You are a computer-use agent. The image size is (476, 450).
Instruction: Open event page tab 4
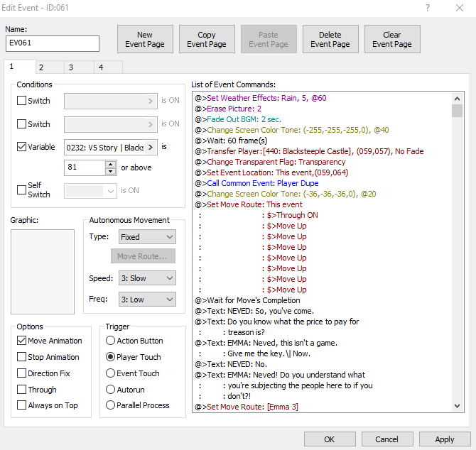pos(100,67)
